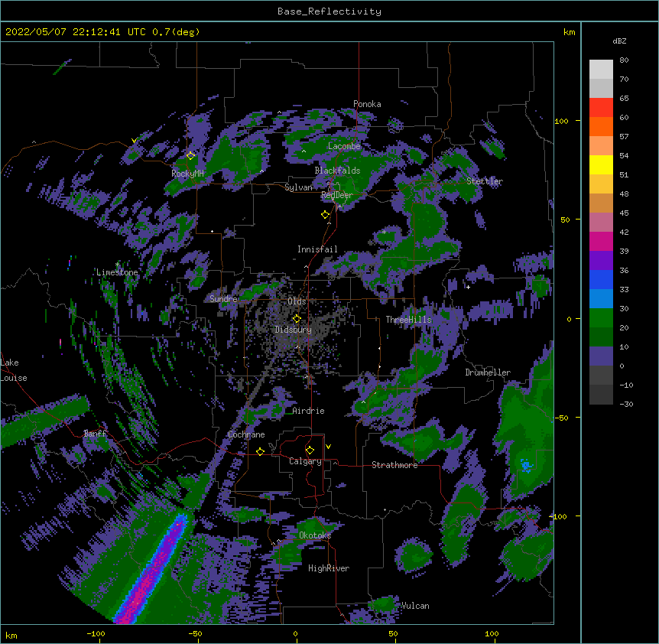Viewport: 659px width, 644px height.
Task: Click the -30 value in dBZ legend
Action: tap(625, 405)
